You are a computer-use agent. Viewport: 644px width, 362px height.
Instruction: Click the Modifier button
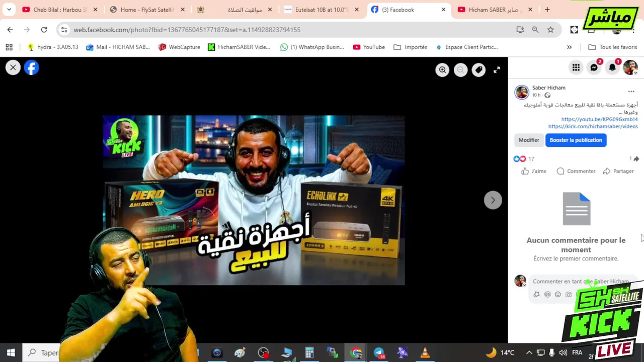[x=529, y=140]
